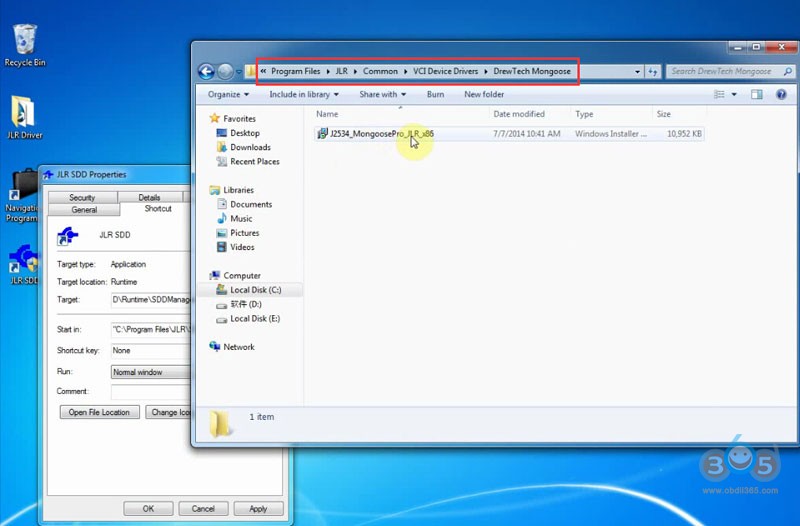Open the Share with menu
The height and width of the screenshot is (526, 800).
383,94
